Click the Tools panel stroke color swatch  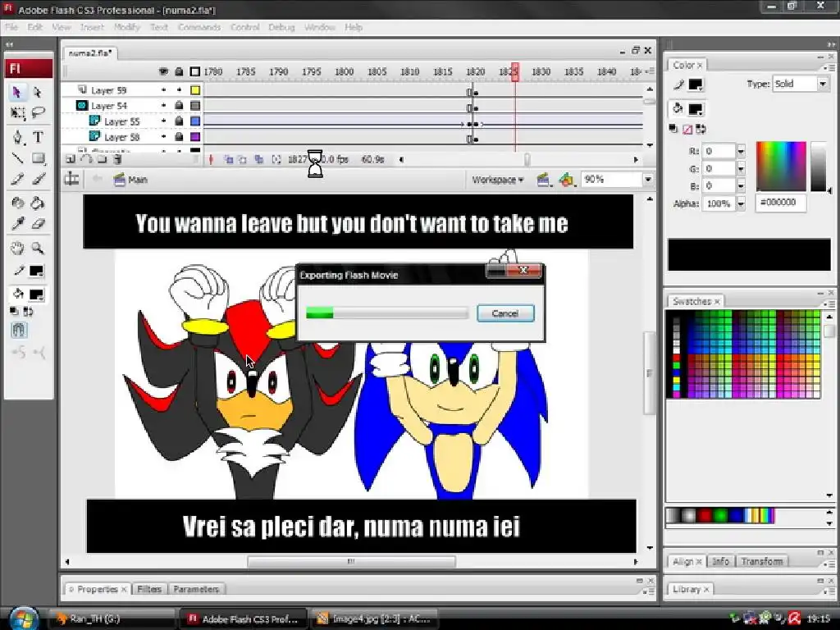pos(36,271)
